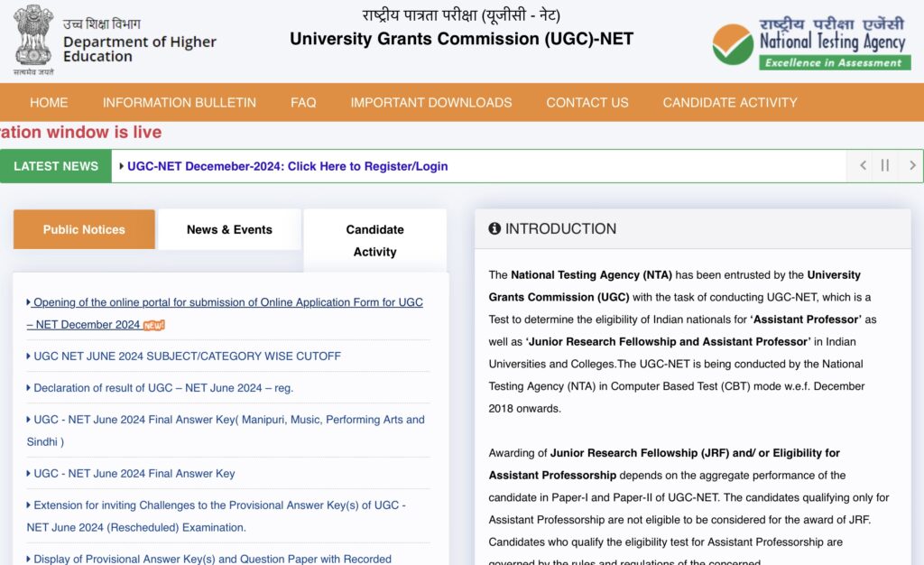Click the LATEST NEWS label

(56, 166)
